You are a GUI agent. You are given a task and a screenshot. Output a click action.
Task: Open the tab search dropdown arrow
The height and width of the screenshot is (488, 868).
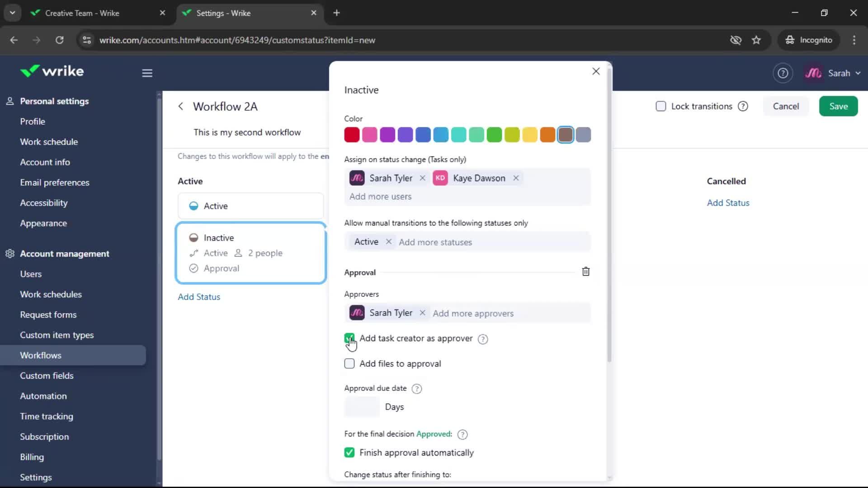pyautogui.click(x=12, y=13)
